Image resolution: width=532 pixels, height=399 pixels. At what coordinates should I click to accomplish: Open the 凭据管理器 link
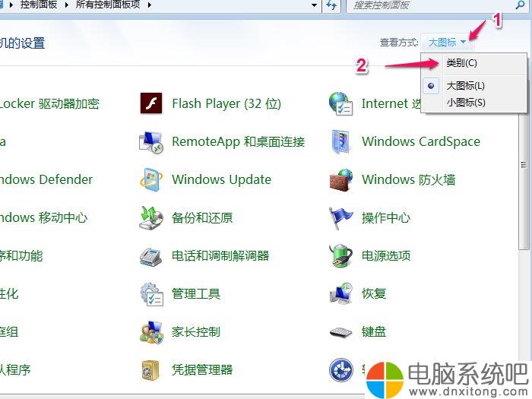coord(202,369)
